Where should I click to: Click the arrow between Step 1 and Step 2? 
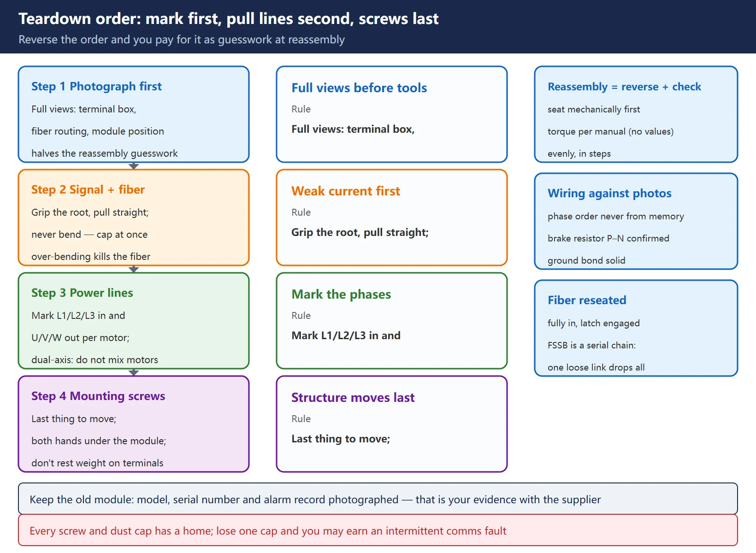pos(134,166)
